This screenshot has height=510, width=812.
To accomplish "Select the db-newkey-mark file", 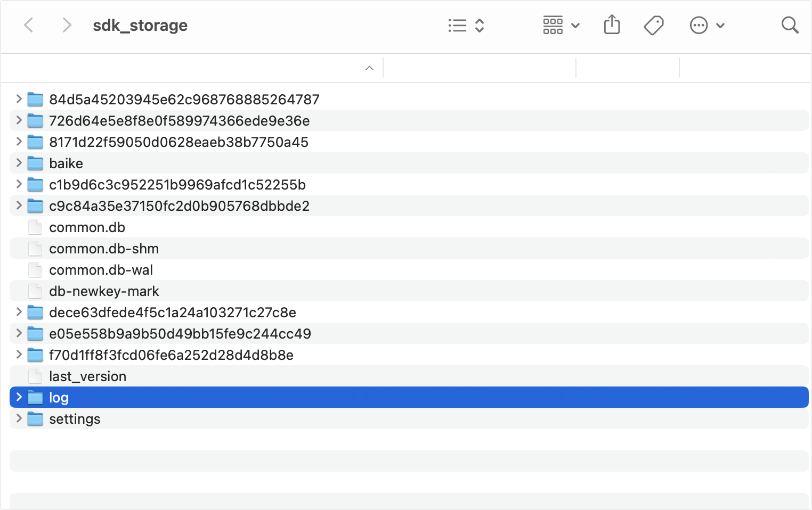I will [x=104, y=291].
